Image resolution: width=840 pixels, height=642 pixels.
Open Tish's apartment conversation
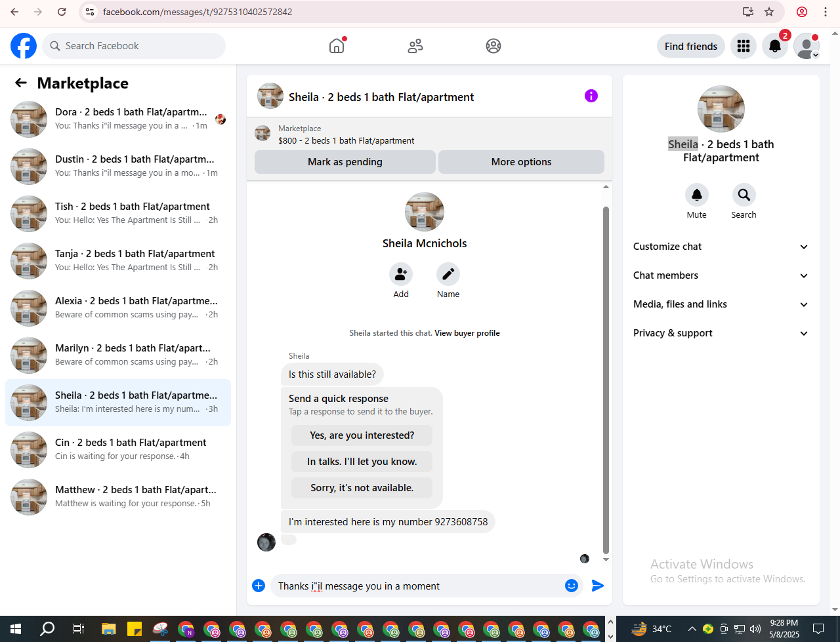(x=118, y=213)
